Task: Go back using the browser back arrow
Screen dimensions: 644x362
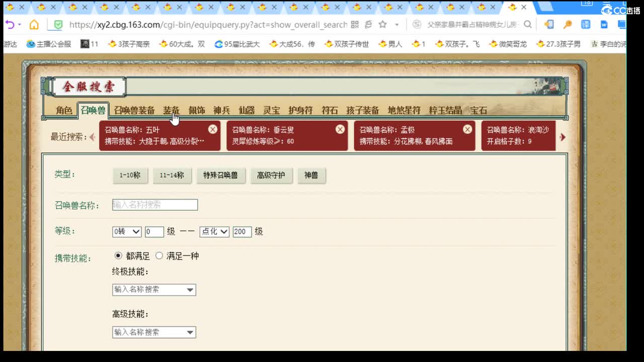Action: coord(10,25)
